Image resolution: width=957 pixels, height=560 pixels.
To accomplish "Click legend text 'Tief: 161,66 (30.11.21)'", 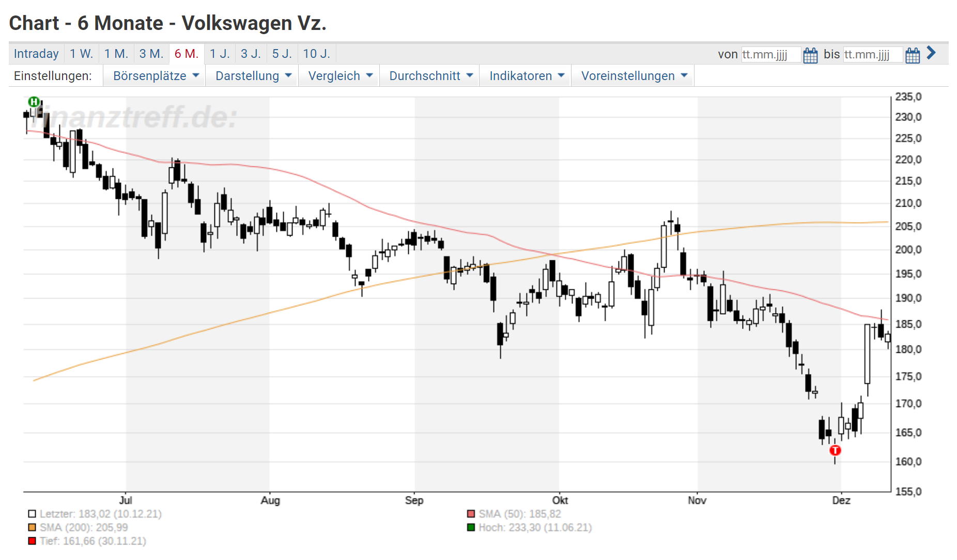I will pyautogui.click(x=93, y=541).
